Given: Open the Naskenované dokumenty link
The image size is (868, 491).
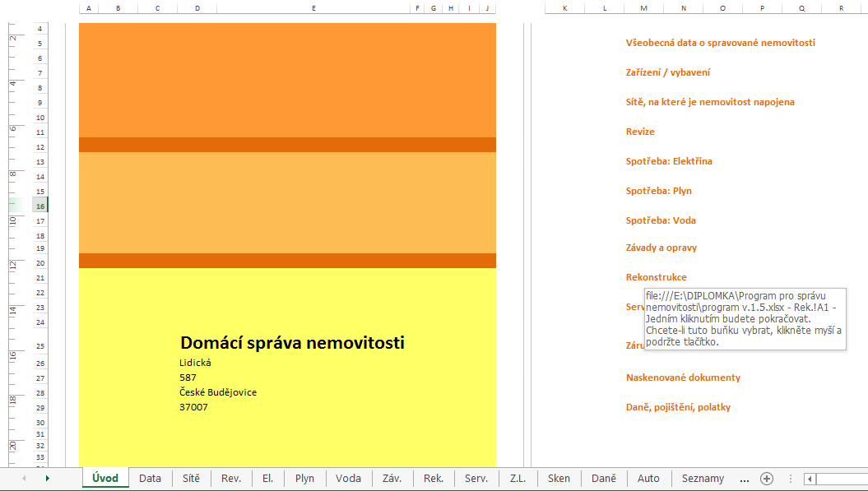Looking at the screenshot, I should (x=683, y=378).
